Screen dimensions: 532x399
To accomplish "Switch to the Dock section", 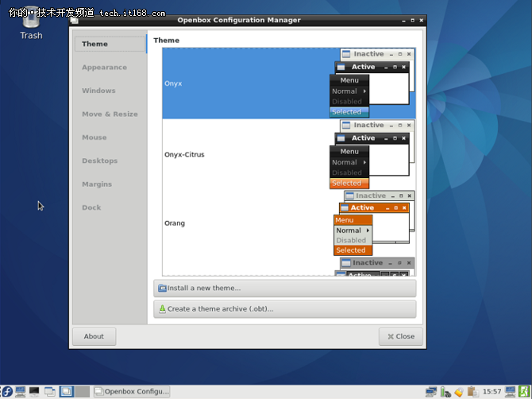I will pos(91,207).
